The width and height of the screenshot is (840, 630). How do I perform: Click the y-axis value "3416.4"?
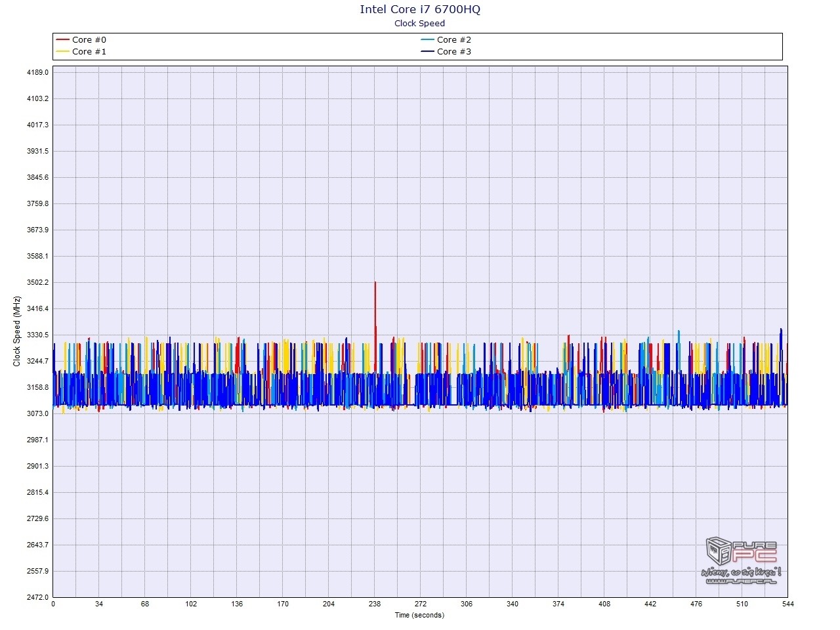37,308
